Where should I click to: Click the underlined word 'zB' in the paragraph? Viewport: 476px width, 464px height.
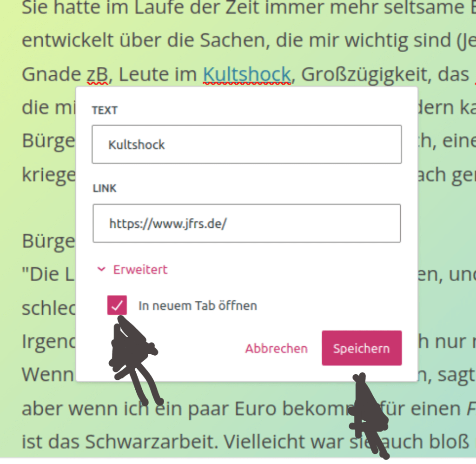point(97,74)
